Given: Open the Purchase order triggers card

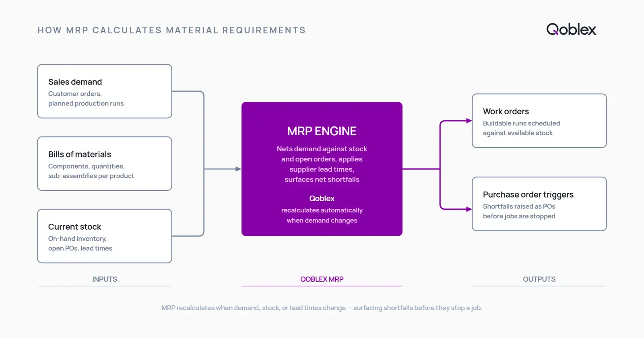Looking at the screenshot, I should point(539,204).
